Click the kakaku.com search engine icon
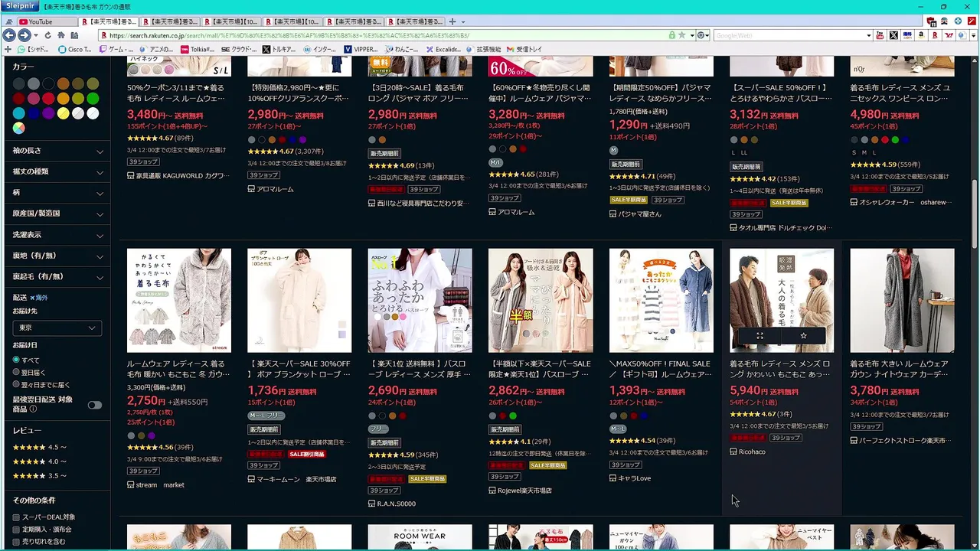Image resolution: width=980 pixels, height=551 pixels. coord(907,35)
